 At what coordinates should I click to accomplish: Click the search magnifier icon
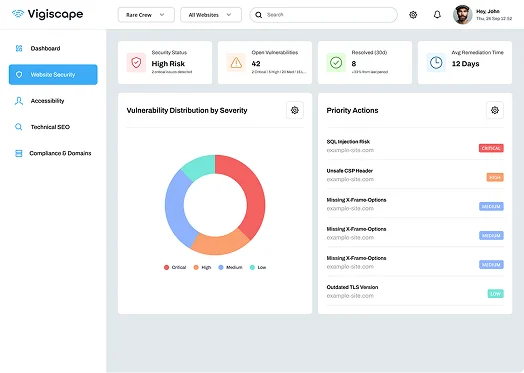[x=258, y=15]
